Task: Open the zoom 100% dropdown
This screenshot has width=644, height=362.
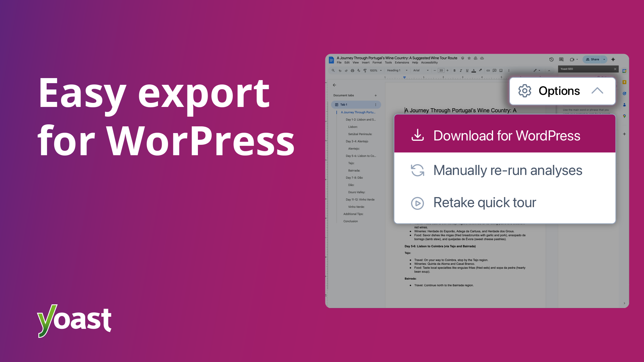Action: click(376, 70)
